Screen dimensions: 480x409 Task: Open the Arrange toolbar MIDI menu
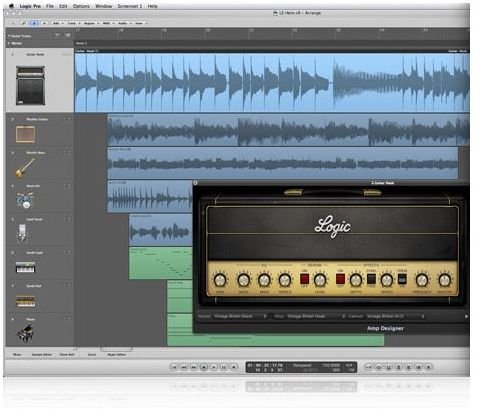tap(108, 23)
